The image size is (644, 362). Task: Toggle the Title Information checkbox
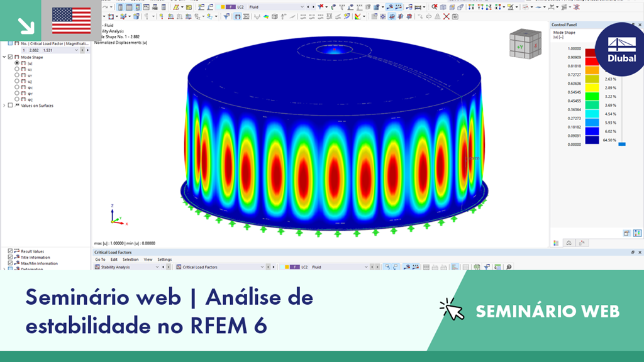10,257
